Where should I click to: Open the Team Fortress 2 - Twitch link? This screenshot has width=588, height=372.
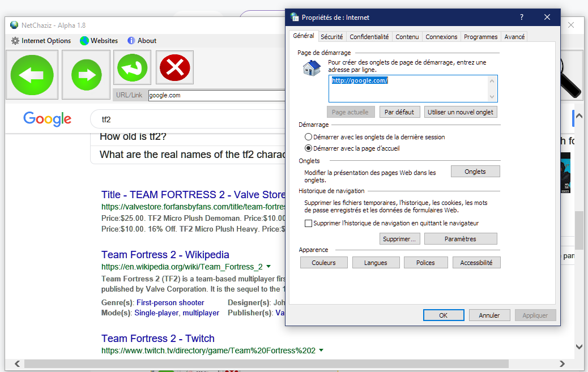pyautogui.click(x=158, y=338)
